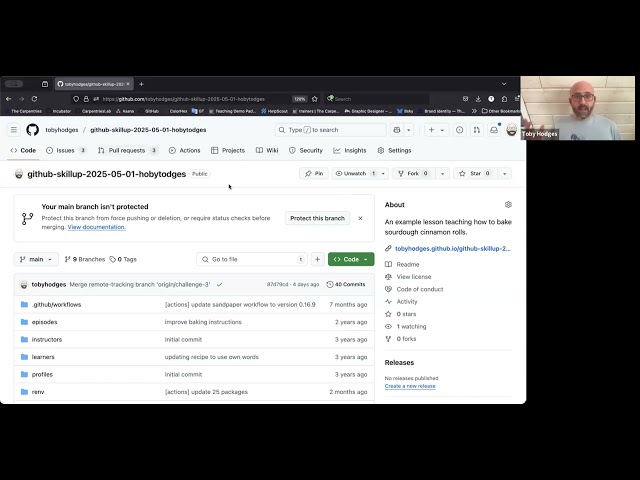640x480 pixels.
Task: Open user avatar menu in GitHub header
Action: click(x=511, y=130)
